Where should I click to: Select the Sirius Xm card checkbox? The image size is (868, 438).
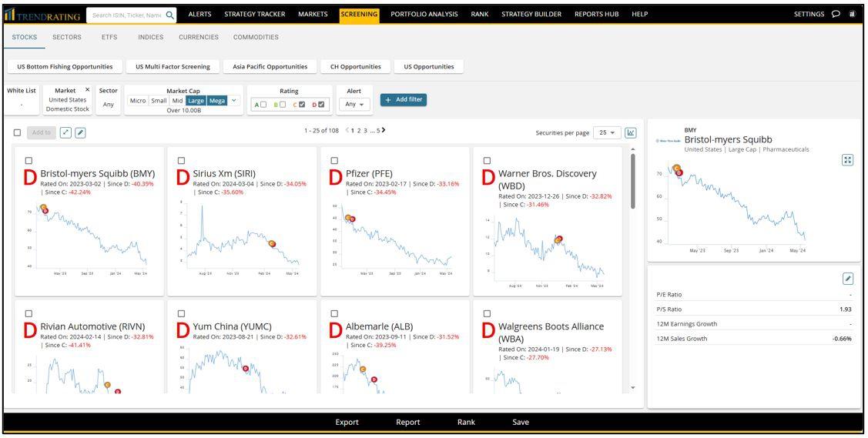[x=182, y=160]
